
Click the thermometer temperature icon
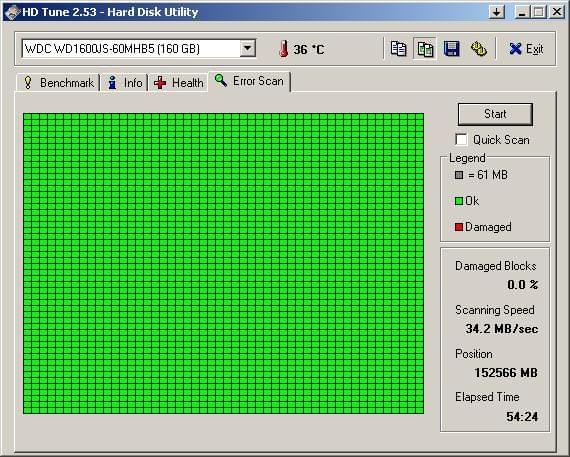284,49
